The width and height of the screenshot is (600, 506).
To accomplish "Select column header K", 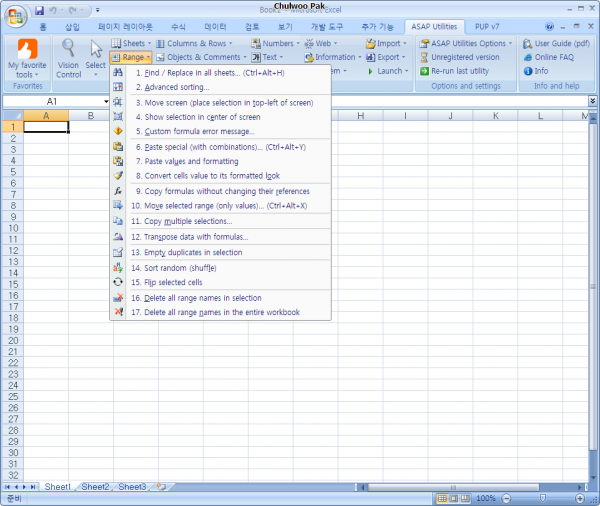I will click(496, 116).
